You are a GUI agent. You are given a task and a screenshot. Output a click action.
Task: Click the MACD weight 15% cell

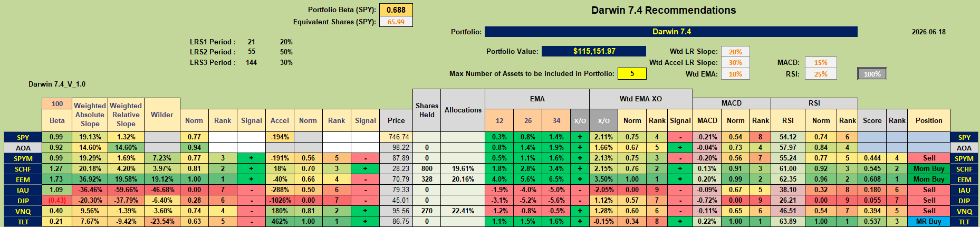click(x=821, y=62)
